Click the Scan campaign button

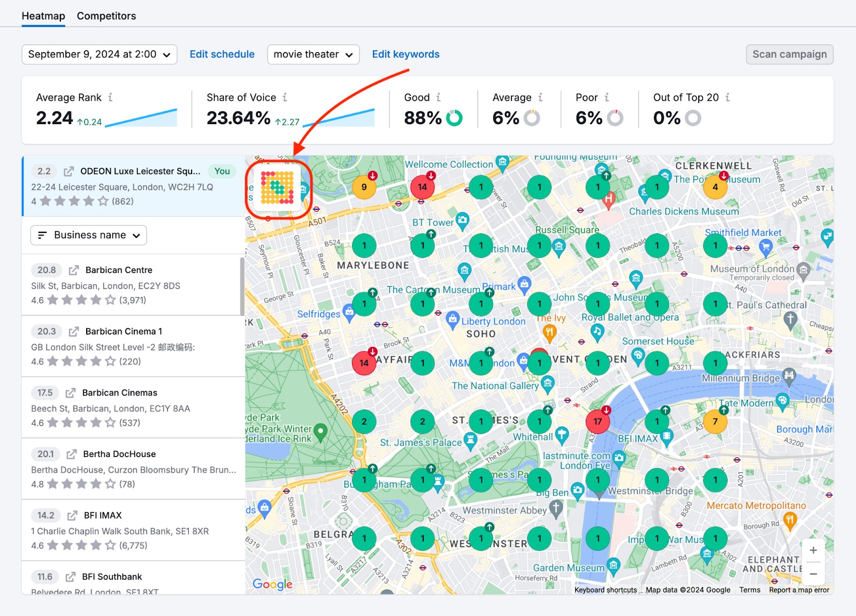coord(790,55)
